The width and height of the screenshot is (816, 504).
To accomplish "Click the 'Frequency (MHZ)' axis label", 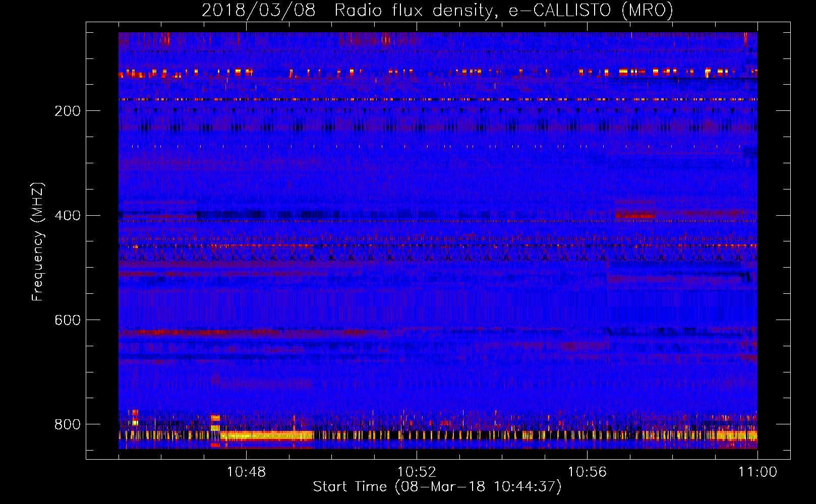I will click(x=37, y=242).
